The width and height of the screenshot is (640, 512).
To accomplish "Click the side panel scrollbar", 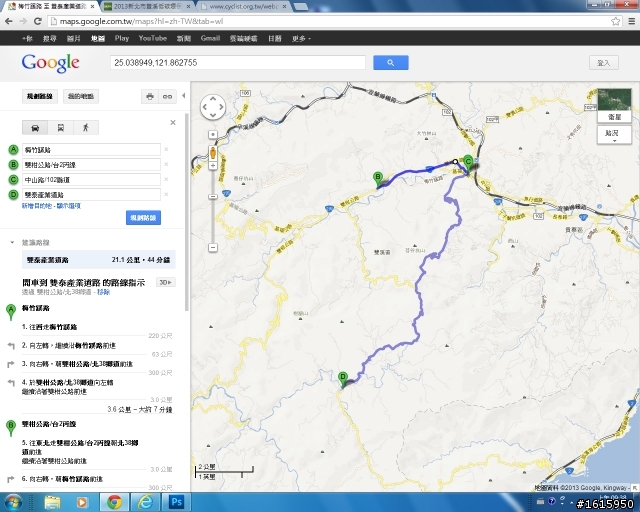I will [187, 212].
